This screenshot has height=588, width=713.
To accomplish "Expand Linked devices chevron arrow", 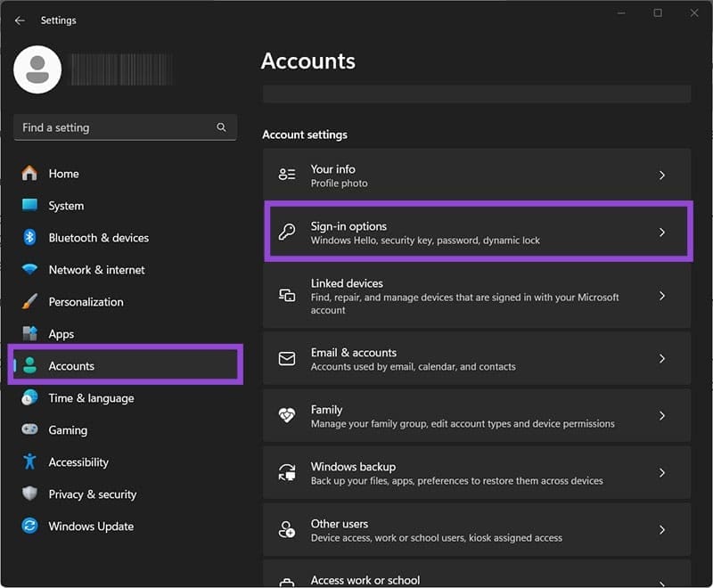I will tap(661, 296).
